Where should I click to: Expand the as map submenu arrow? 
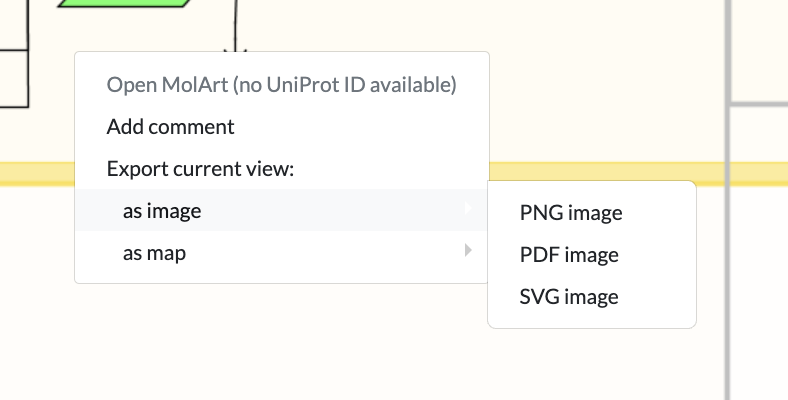pos(468,252)
